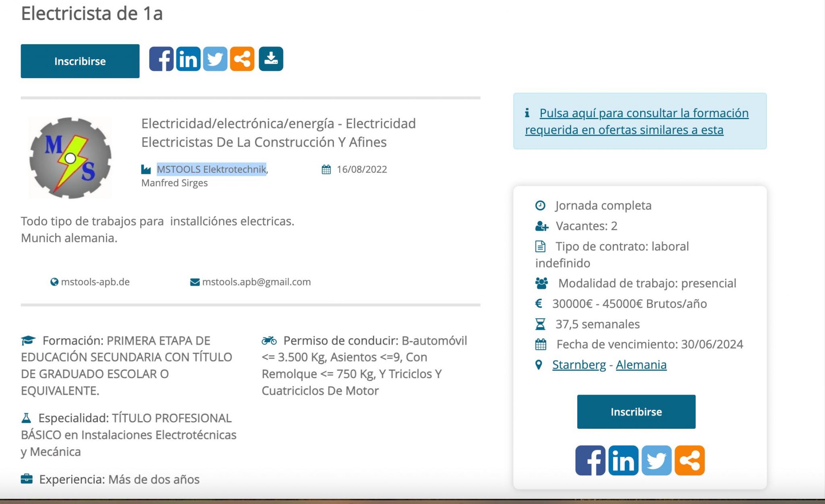
Task: Click Inscribirse button in side panel
Action: coord(636,411)
